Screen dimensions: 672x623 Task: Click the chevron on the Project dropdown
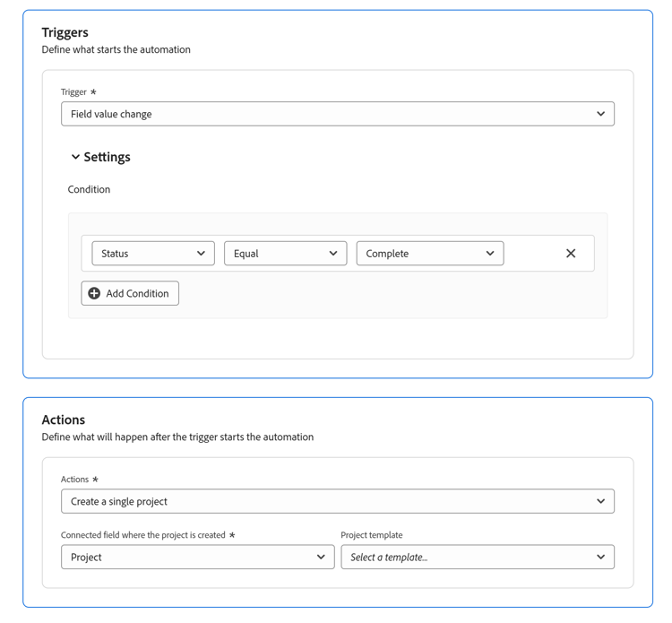(321, 557)
